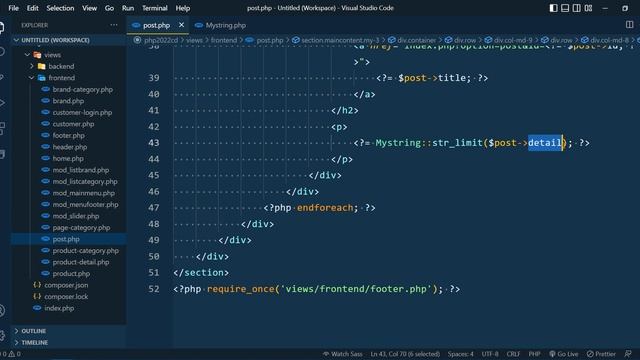Open customer-login.php file
The height and width of the screenshot is (360, 640).
(82, 112)
